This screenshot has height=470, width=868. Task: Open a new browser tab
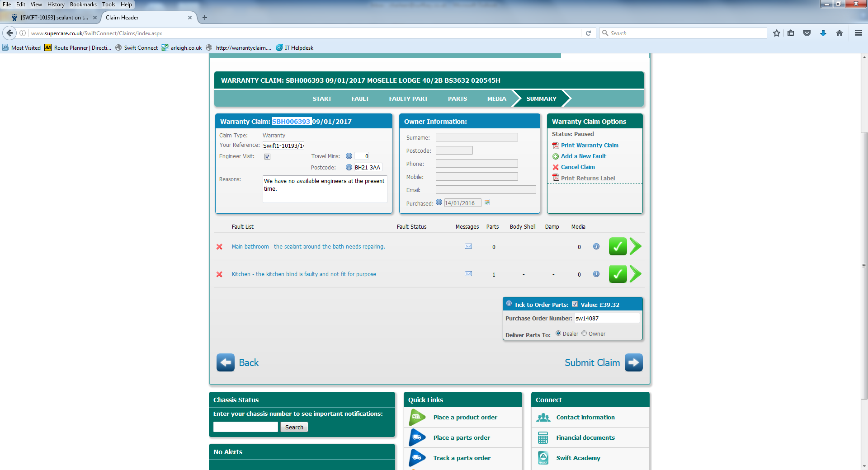[x=205, y=18]
